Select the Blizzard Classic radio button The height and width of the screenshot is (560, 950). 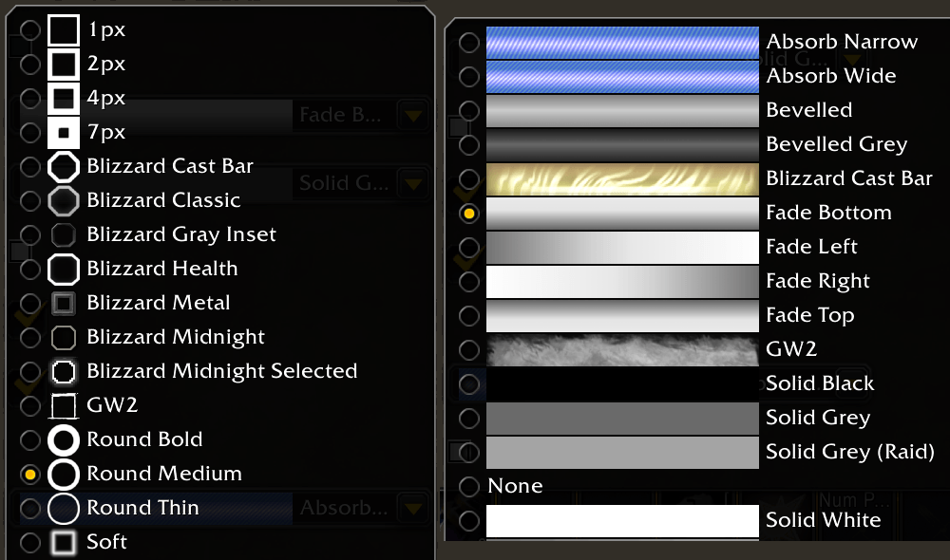click(29, 200)
